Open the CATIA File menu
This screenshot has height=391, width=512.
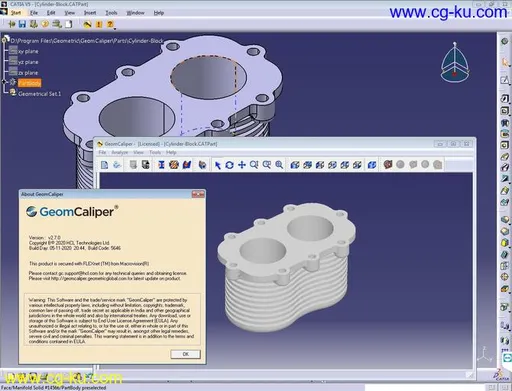point(34,13)
